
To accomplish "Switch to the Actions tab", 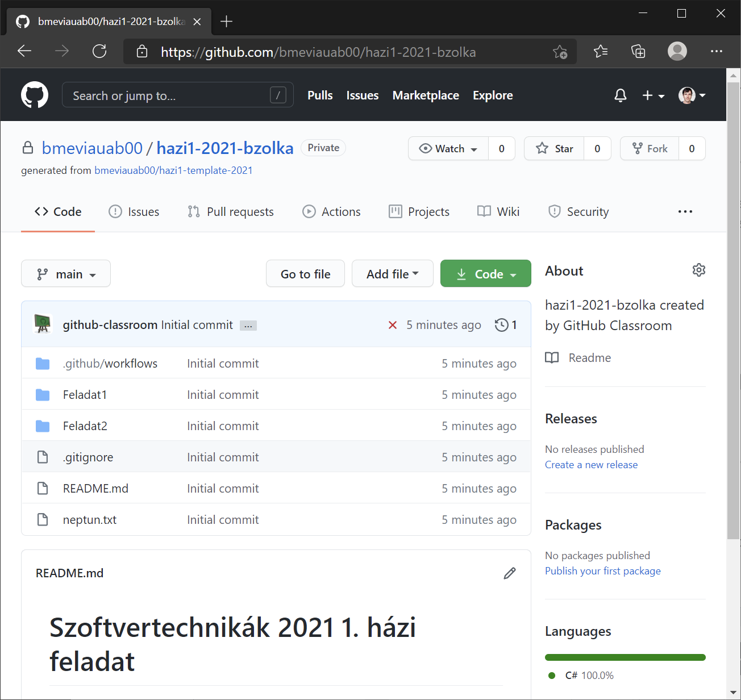I will click(332, 211).
